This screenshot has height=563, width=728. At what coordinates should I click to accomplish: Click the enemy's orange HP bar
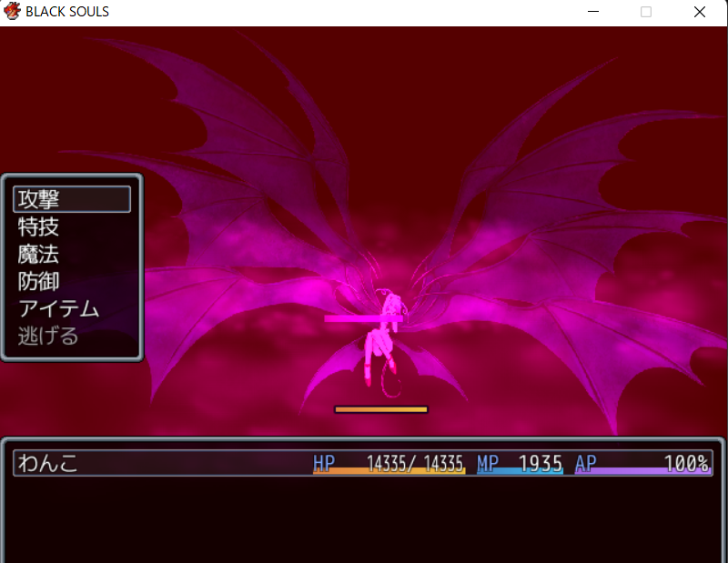[380, 409]
